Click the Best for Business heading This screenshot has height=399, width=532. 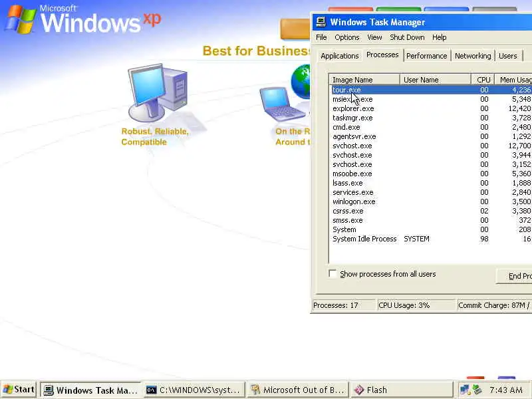[x=257, y=51]
